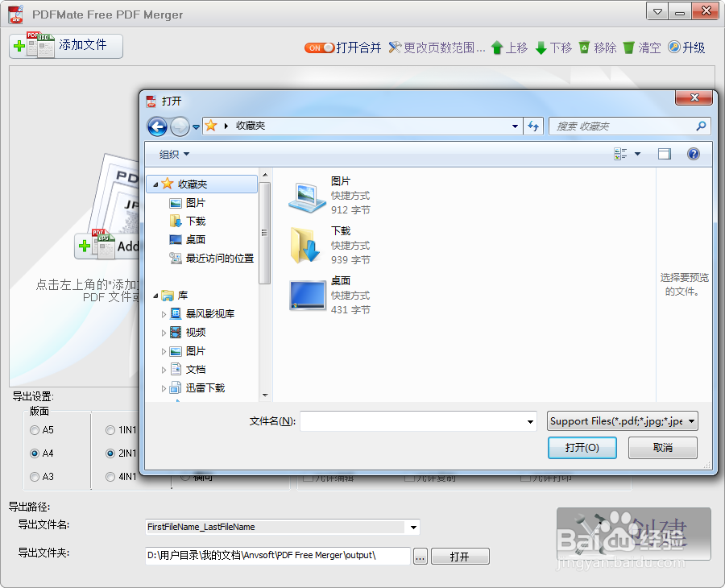
Task: Click the favorites star in address bar
Action: (211, 126)
